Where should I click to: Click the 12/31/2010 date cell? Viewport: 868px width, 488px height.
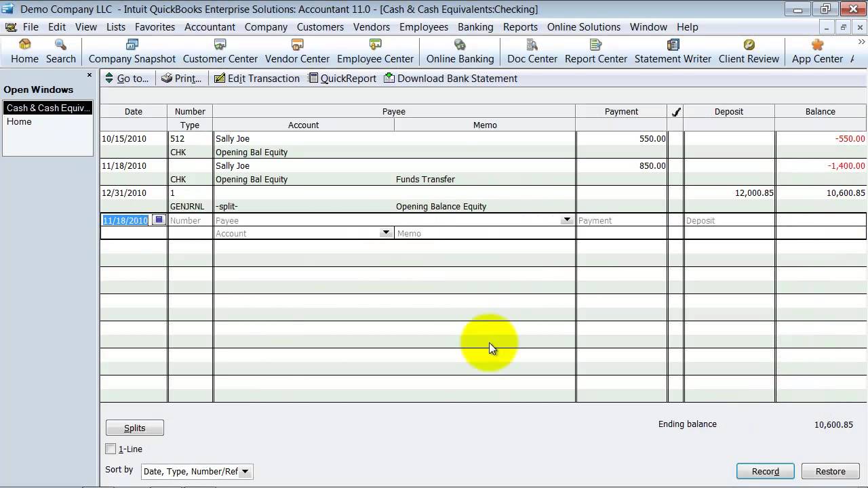[x=124, y=192]
